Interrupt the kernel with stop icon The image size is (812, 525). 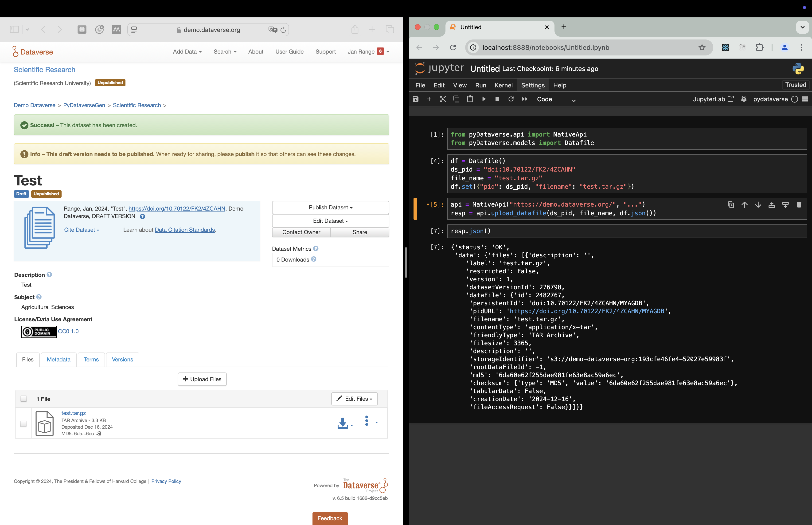click(x=497, y=99)
